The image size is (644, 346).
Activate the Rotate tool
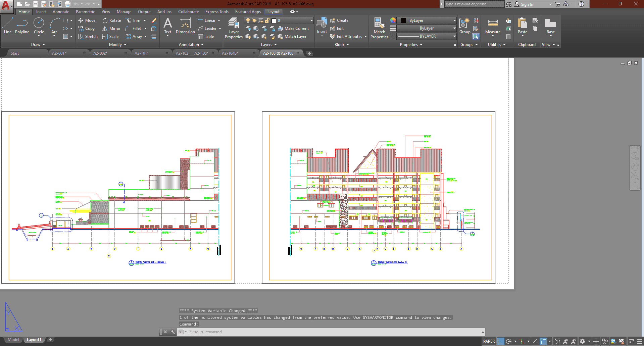(x=112, y=20)
